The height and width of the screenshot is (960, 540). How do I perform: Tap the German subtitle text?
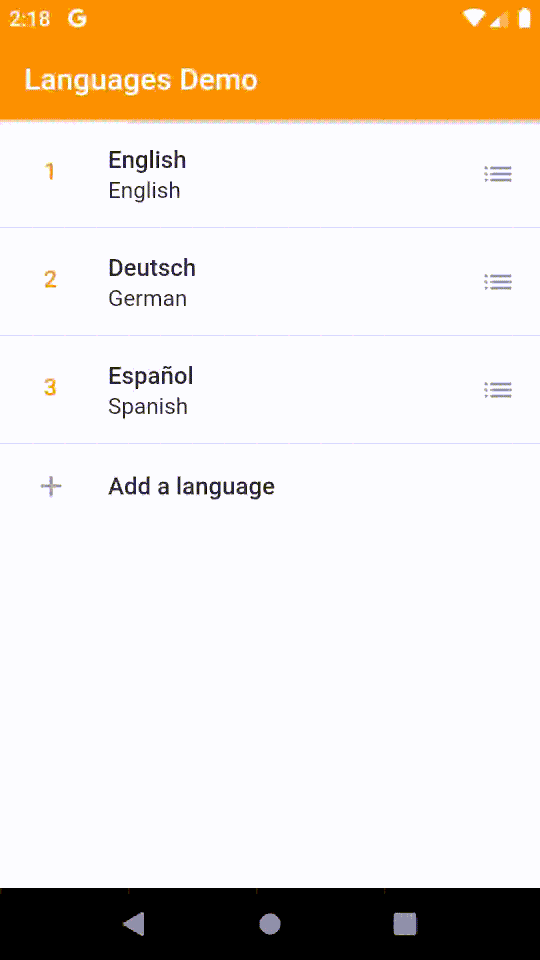click(x=148, y=299)
